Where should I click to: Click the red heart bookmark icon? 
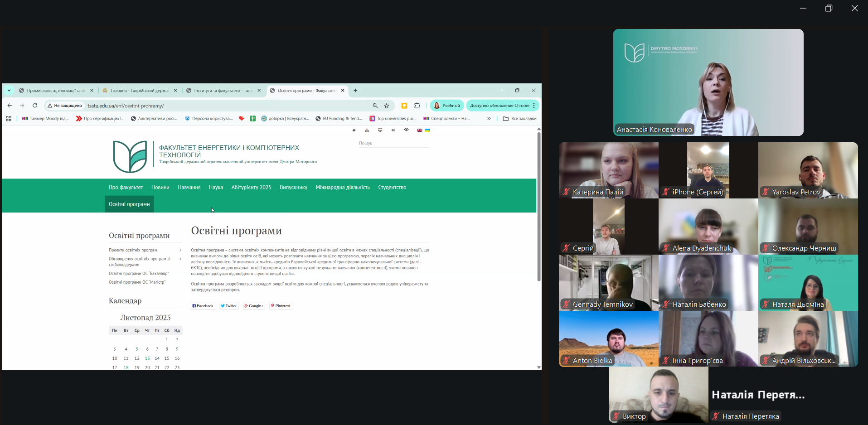click(x=242, y=119)
